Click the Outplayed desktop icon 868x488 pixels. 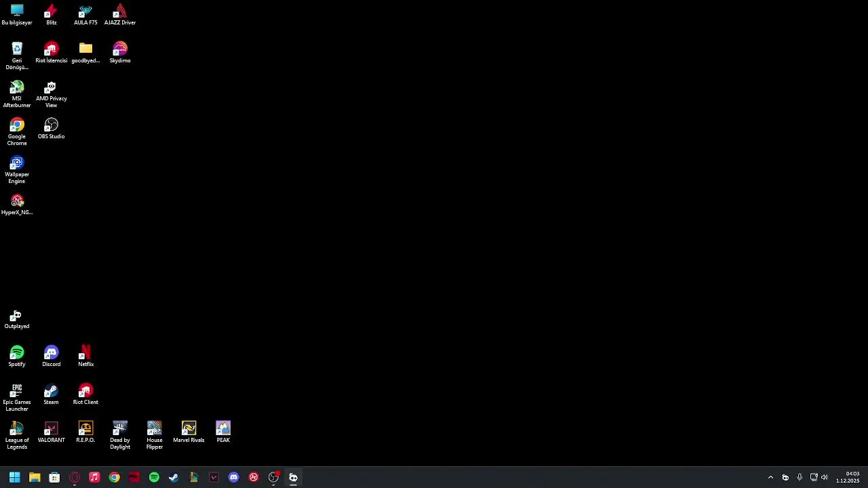[x=17, y=319]
